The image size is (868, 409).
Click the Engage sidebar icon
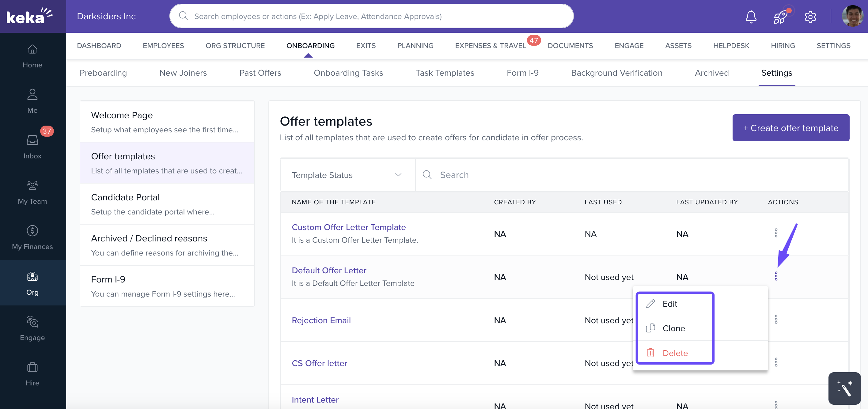[x=32, y=328]
